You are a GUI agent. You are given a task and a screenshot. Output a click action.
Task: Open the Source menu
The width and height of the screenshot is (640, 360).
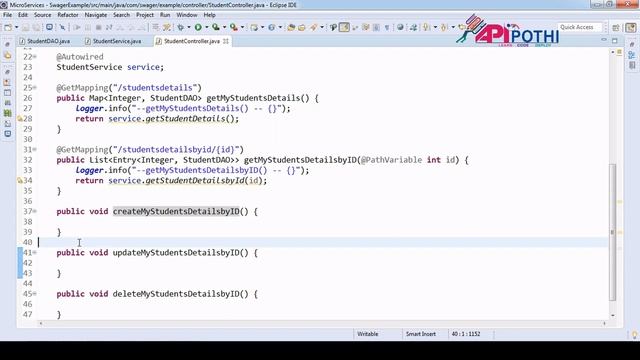[x=42, y=15]
